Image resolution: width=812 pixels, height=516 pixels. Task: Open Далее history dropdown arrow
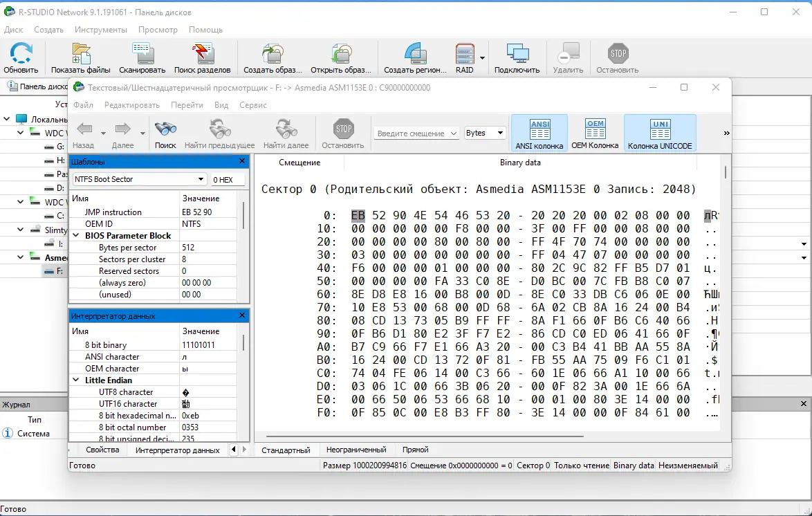pyautogui.click(x=142, y=133)
